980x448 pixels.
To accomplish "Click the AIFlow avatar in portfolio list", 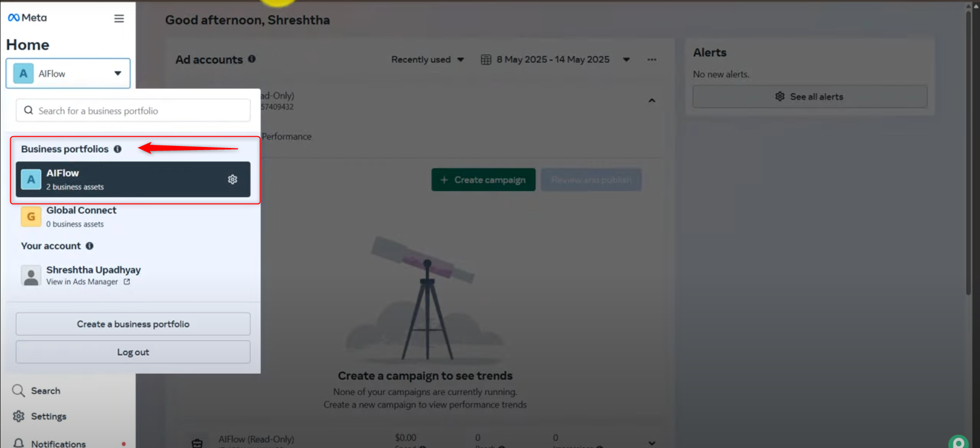I will point(31,180).
